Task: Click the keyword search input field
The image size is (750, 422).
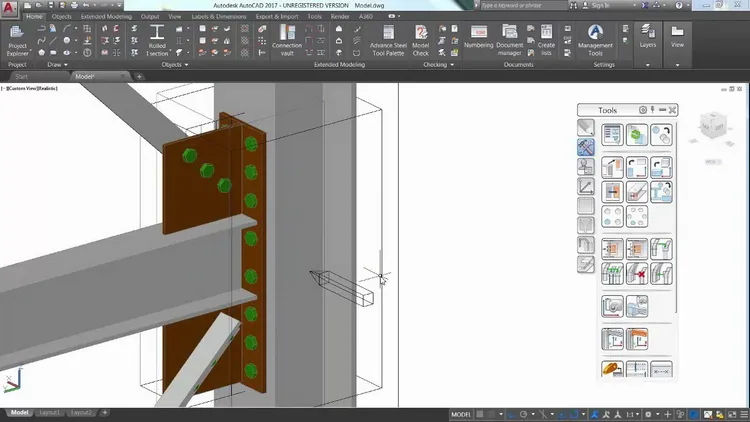Action: coord(523,5)
